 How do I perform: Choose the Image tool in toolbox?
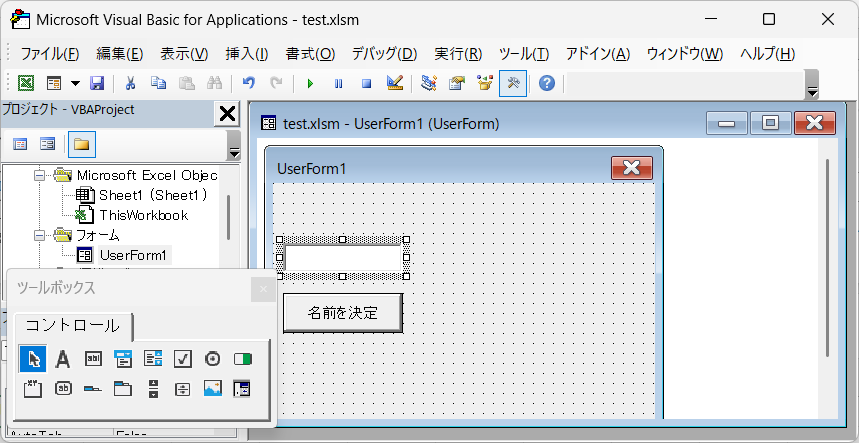pos(213,389)
